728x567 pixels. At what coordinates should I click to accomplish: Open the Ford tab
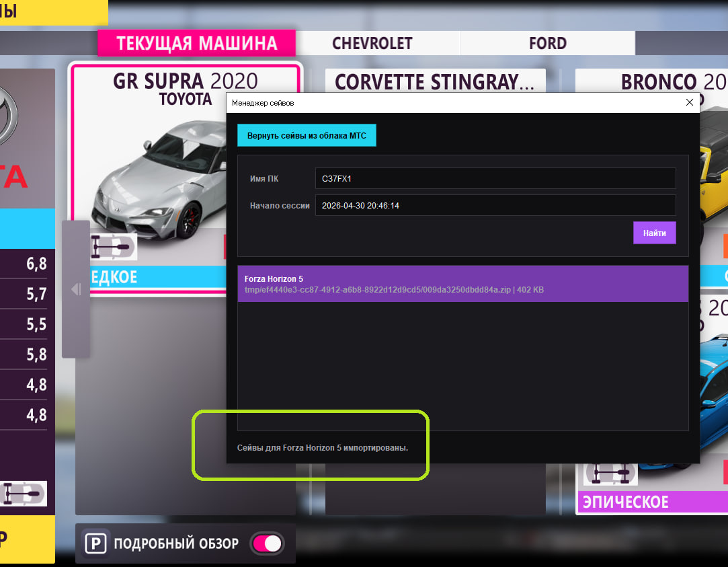548,43
